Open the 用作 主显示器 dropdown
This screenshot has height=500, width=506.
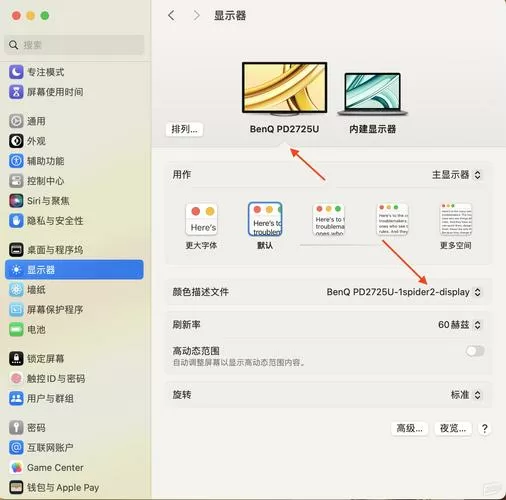point(456,175)
